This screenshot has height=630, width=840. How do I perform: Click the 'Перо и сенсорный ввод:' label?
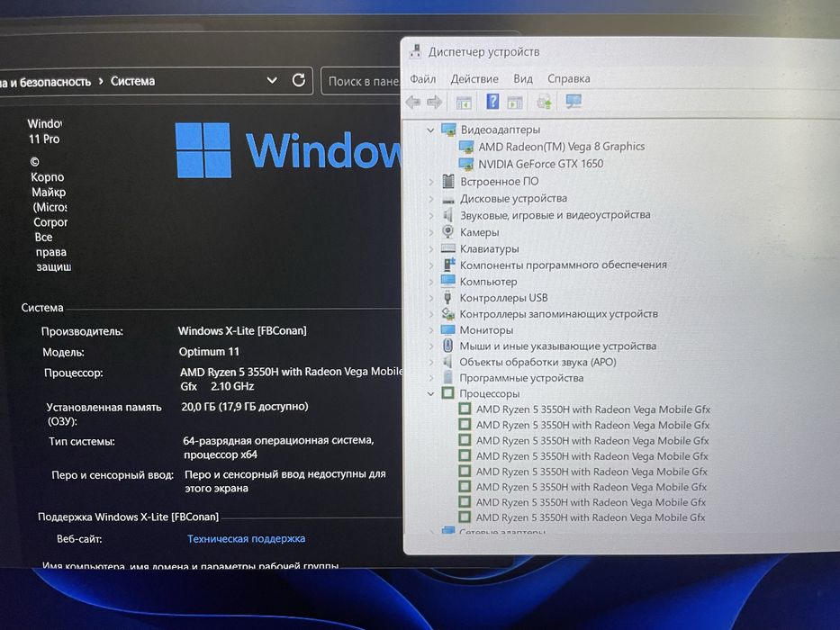coord(113,474)
